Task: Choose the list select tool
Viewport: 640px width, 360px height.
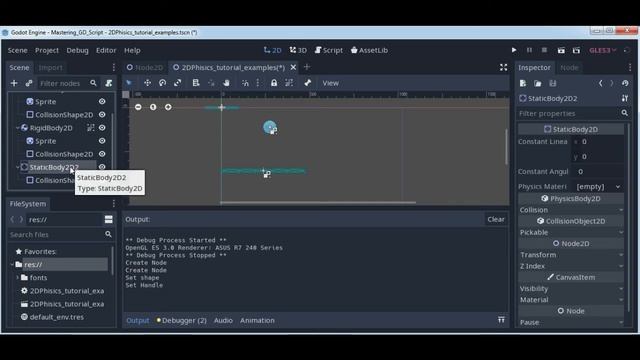Action: click(x=196, y=83)
